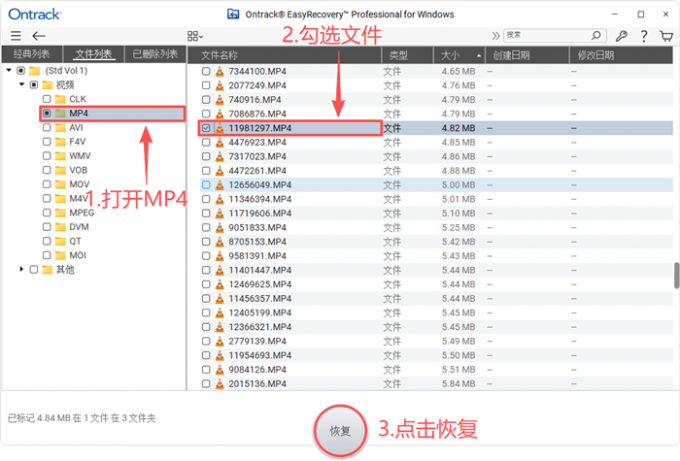Open help question mark icon
This screenshot has height=461, width=680.
[644, 36]
